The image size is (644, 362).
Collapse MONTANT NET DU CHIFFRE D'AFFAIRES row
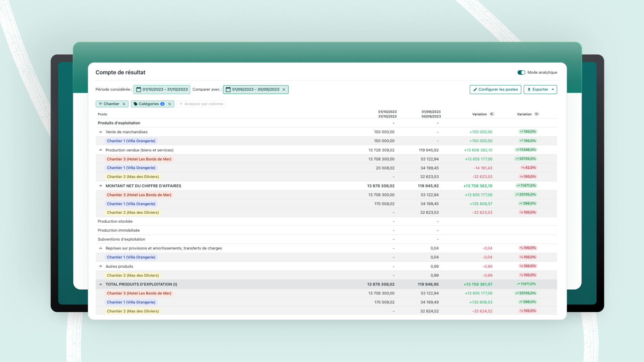(x=101, y=186)
